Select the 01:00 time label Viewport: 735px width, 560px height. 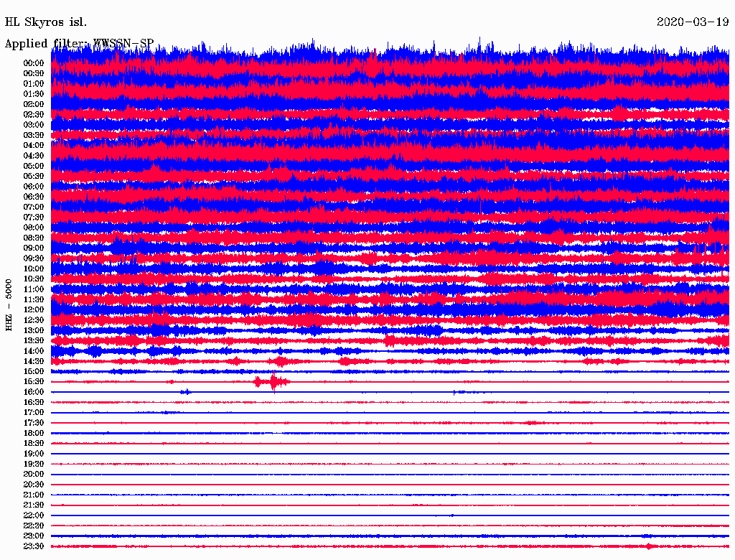pyautogui.click(x=34, y=83)
